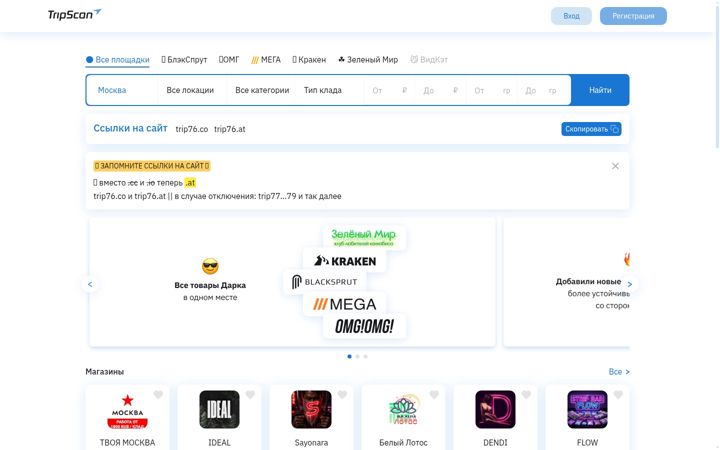This screenshot has height=450, width=720.
Task: Click the copy icon inside Скопировать
Action: (614, 129)
